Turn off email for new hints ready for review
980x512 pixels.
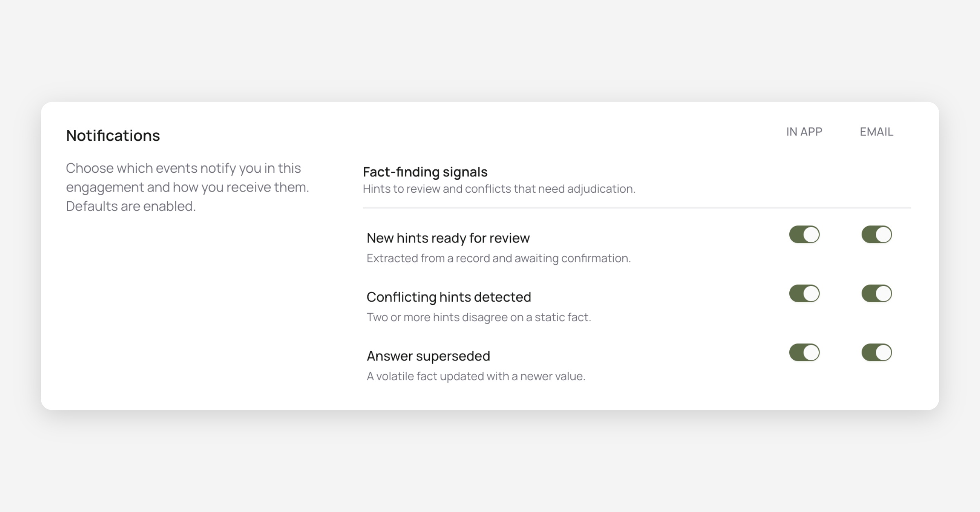876,234
